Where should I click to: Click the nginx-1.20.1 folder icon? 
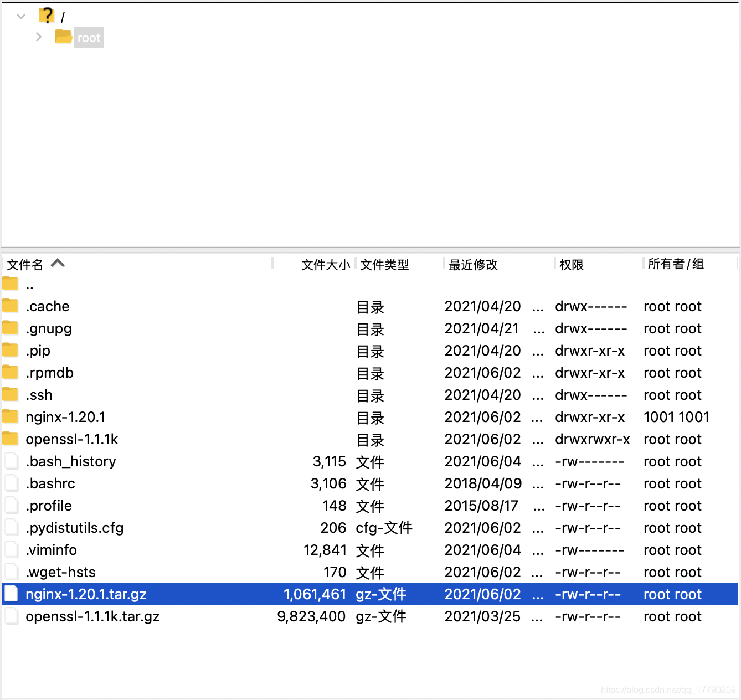coord(10,416)
